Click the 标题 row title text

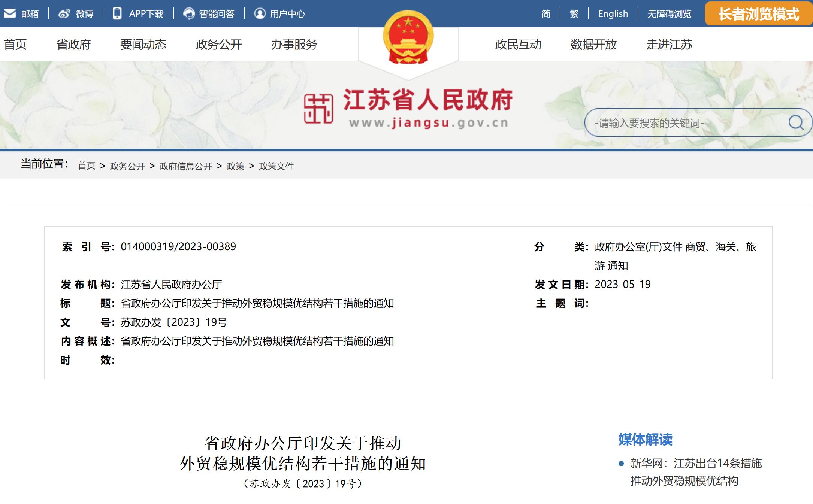pos(257,303)
